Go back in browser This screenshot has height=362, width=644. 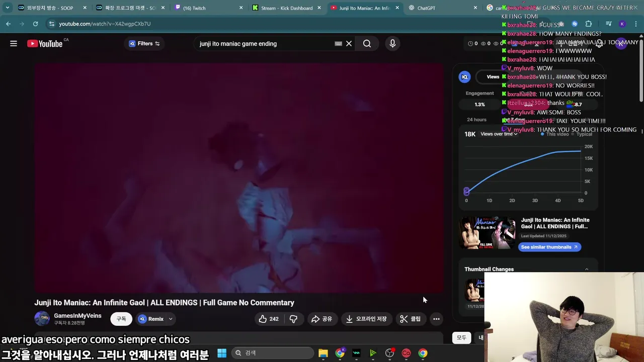tap(9, 24)
